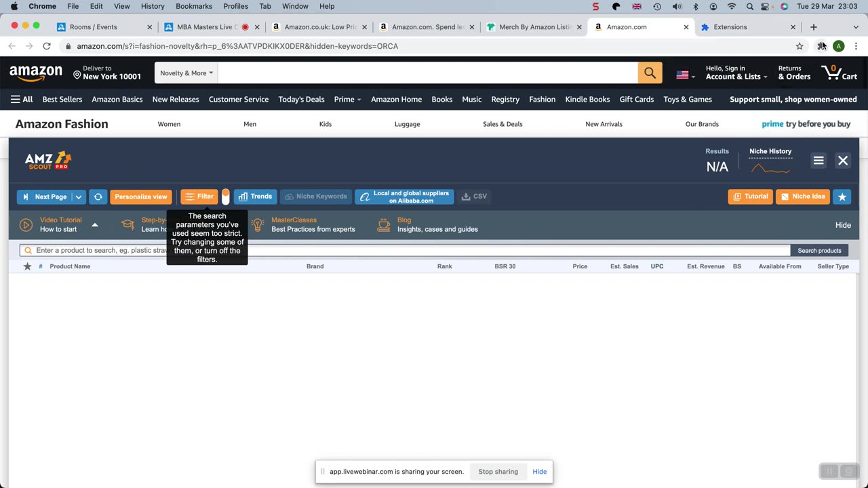Open Best Sellers page

coord(62,99)
